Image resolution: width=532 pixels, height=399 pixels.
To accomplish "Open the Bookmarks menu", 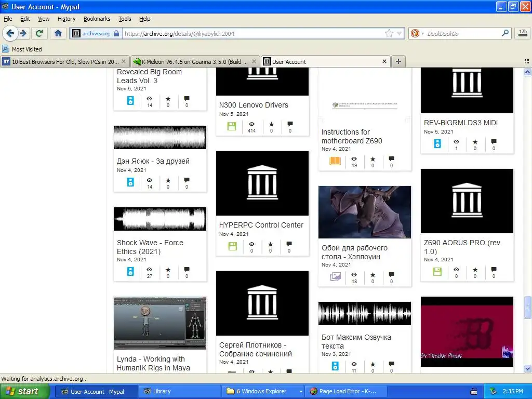I will point(97,19).
